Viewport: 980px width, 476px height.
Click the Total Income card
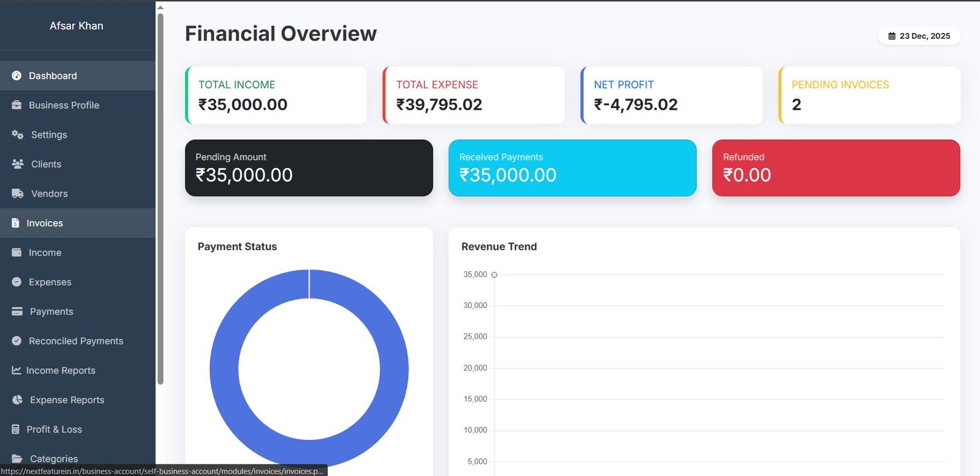[276, 96]
